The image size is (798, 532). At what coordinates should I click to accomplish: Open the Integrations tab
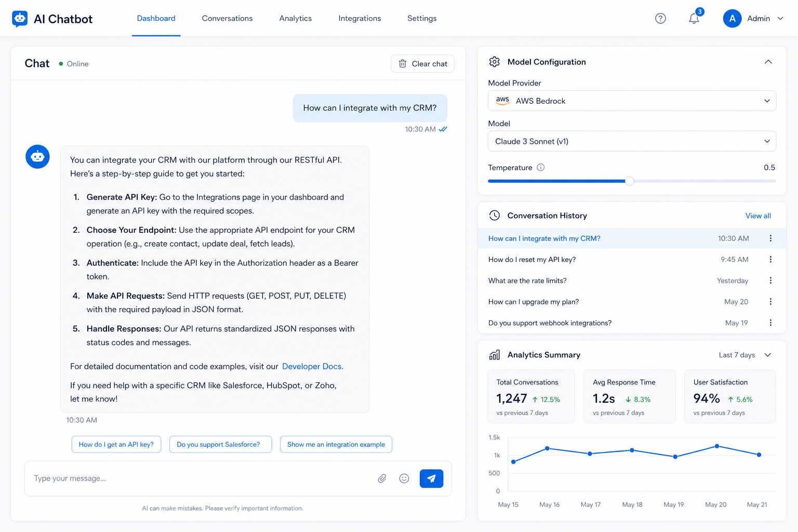[x=360, y=19]
